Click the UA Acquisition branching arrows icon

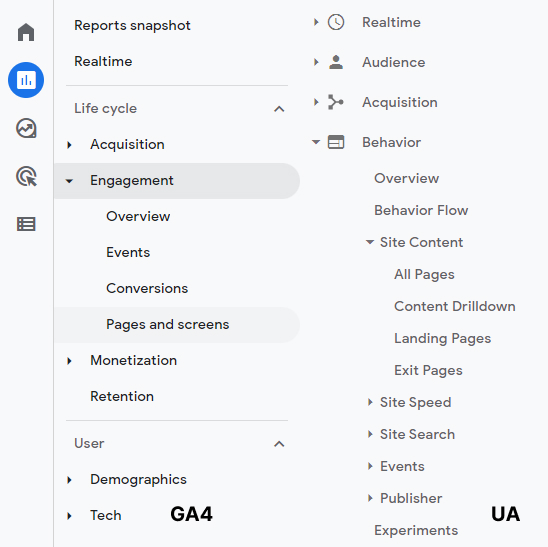coord(336,102)
